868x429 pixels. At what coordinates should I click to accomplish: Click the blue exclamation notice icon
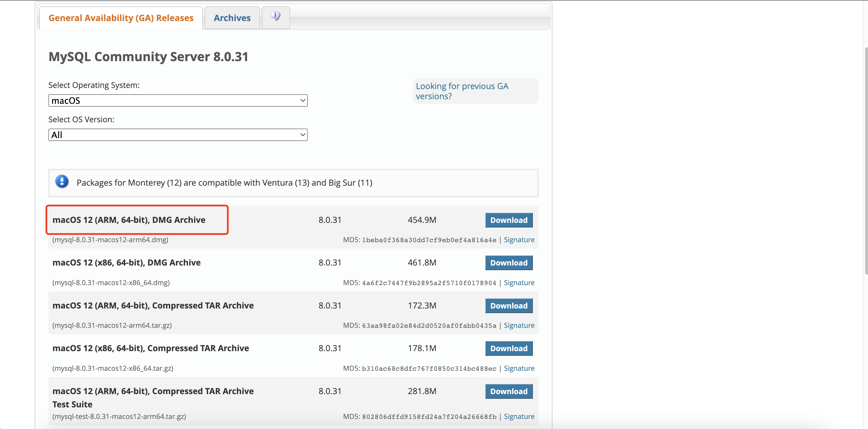coord(62,182)
